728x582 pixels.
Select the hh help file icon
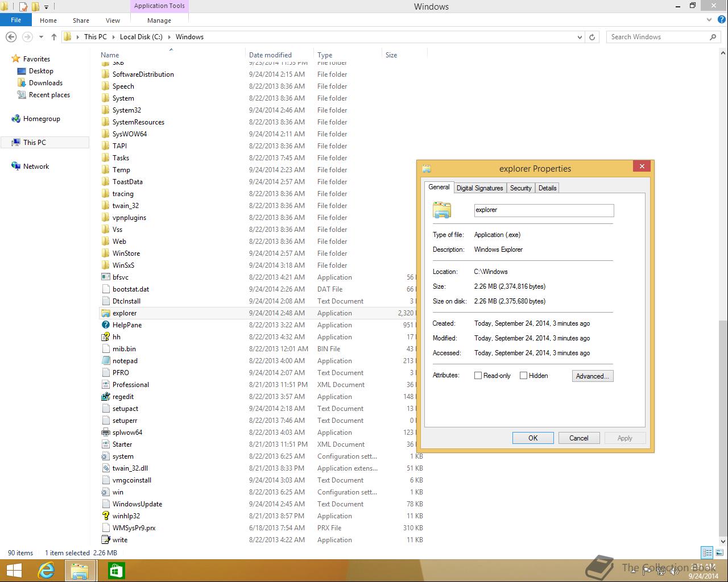(x=105, y=337)
